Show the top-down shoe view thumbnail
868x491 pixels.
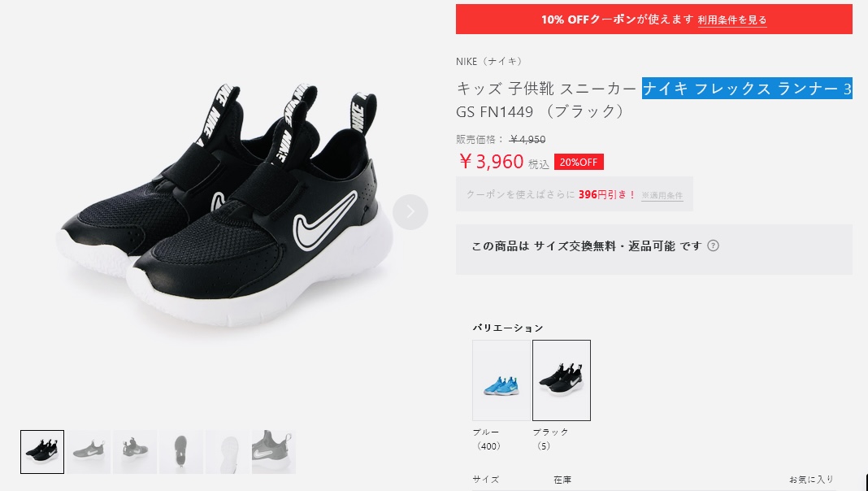pos(181,452)
